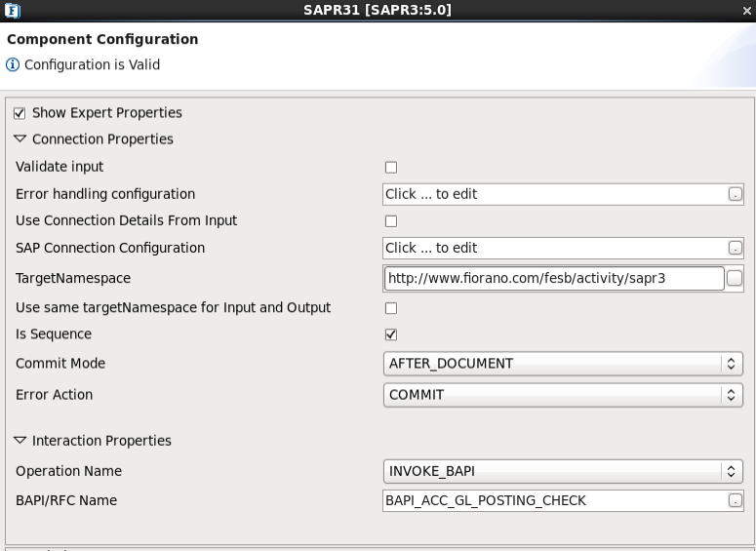Image resolution: width=756 pixels, height=551 pixels.
Task: Click the Component Configuration heading
Action: point(102,39)
